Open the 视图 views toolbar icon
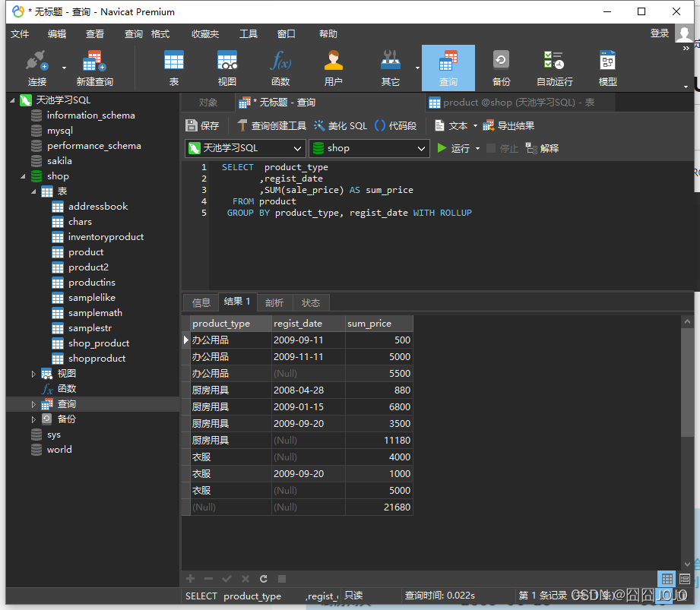This screenshot has width=700, height=610. 226,68
